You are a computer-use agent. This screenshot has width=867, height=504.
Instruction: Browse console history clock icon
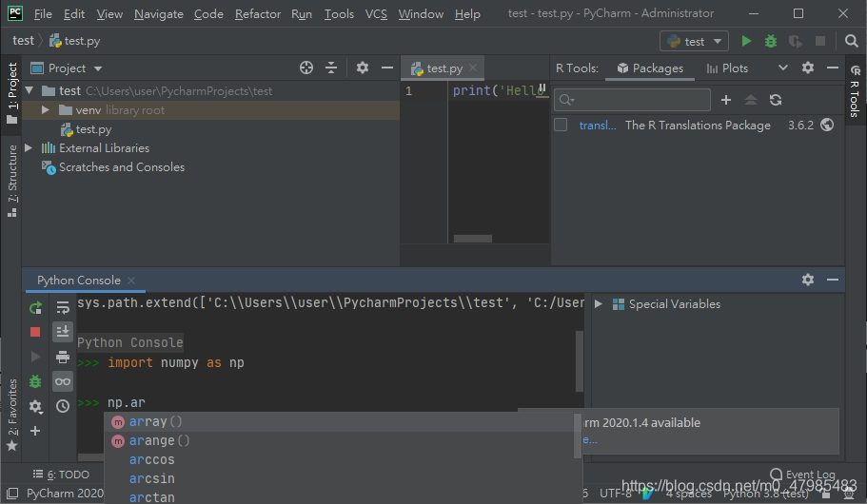[63, 406]
